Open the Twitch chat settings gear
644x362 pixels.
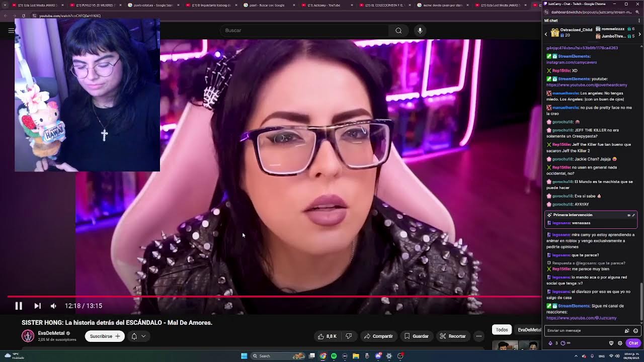click(x=620, y=343)
